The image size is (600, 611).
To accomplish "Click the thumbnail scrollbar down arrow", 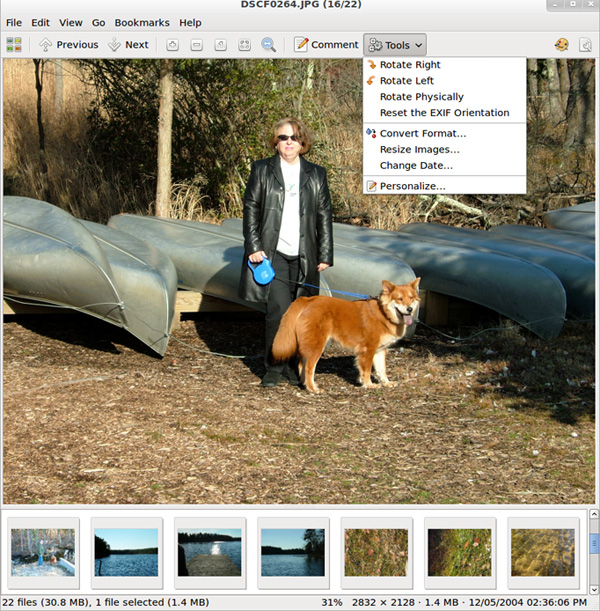I will (594, 589).
